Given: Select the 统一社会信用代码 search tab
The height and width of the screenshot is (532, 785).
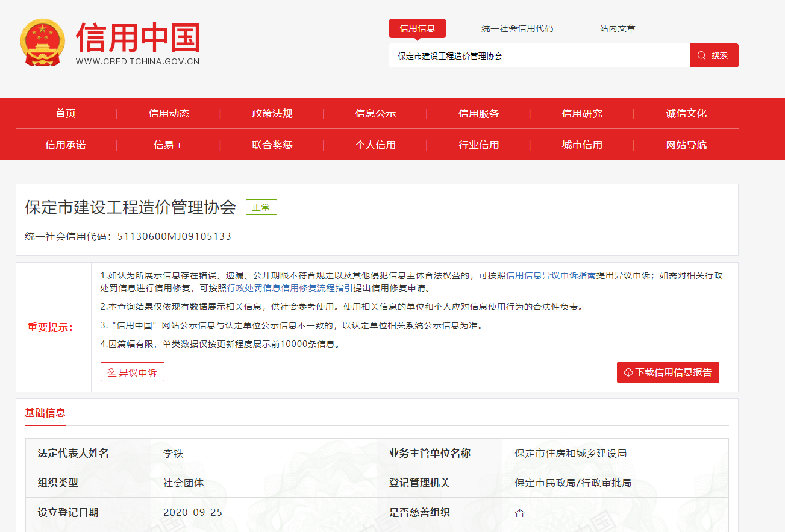Looking at the screenshot, I should [517, 28].
